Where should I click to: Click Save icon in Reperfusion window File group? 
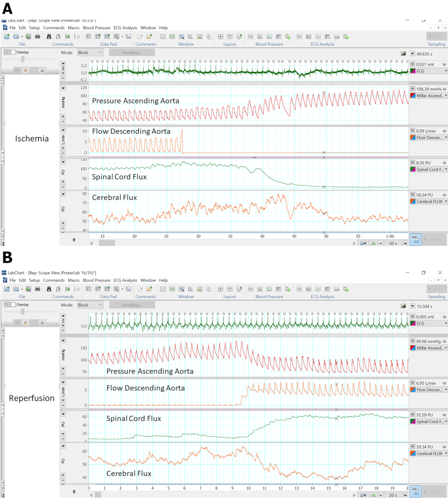(28, 289)
